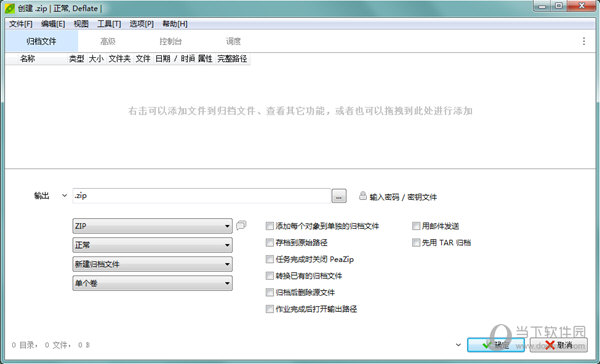Click the 确定 confirm button
Screen dimensions: 600x364
pos(496,345)
